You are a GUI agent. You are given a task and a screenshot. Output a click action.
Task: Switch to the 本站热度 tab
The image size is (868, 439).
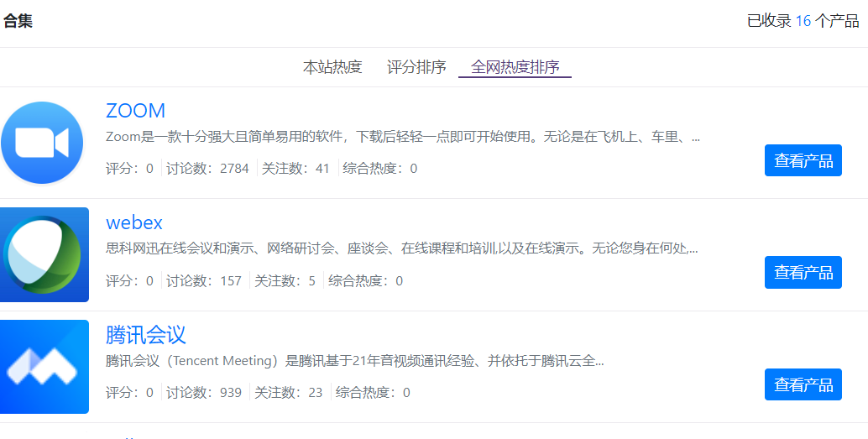(x=332, y=67)
